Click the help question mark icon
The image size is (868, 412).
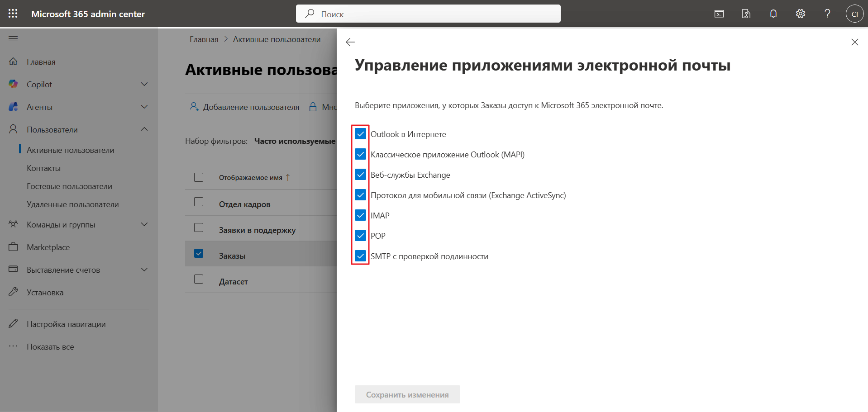tap(827, 14)
